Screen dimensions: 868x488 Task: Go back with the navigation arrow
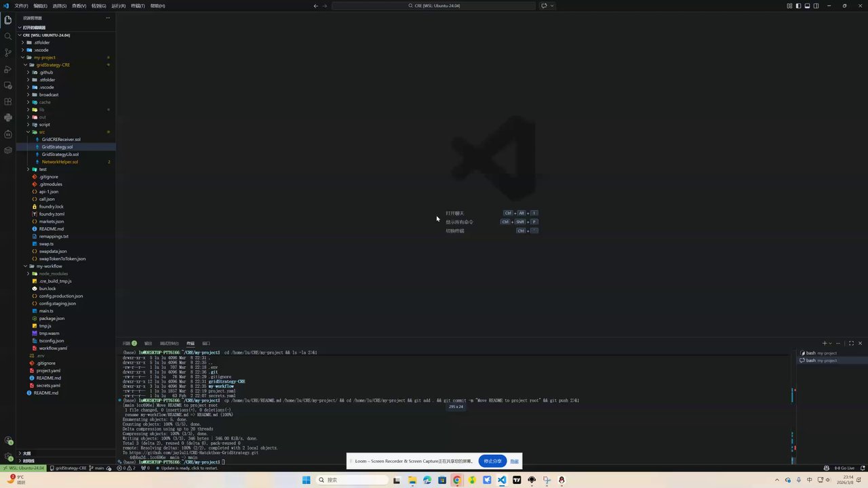point(315,5)
